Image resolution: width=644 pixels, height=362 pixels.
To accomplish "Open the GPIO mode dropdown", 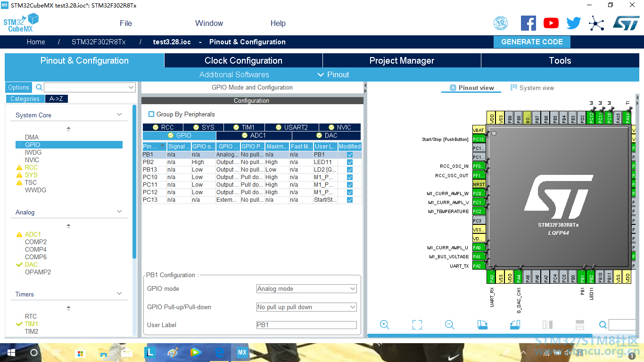I will click(x=306, y=288).
